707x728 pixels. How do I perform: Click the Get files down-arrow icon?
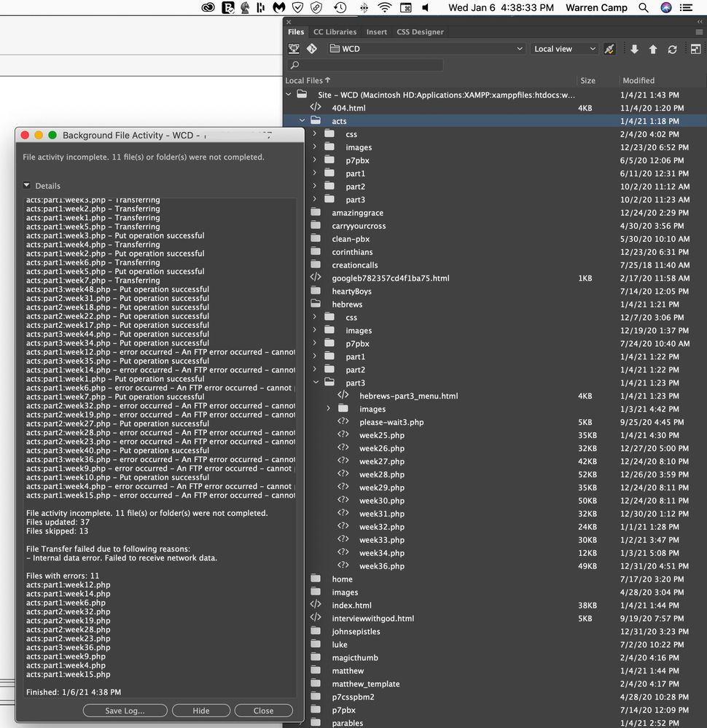point(635,49)
